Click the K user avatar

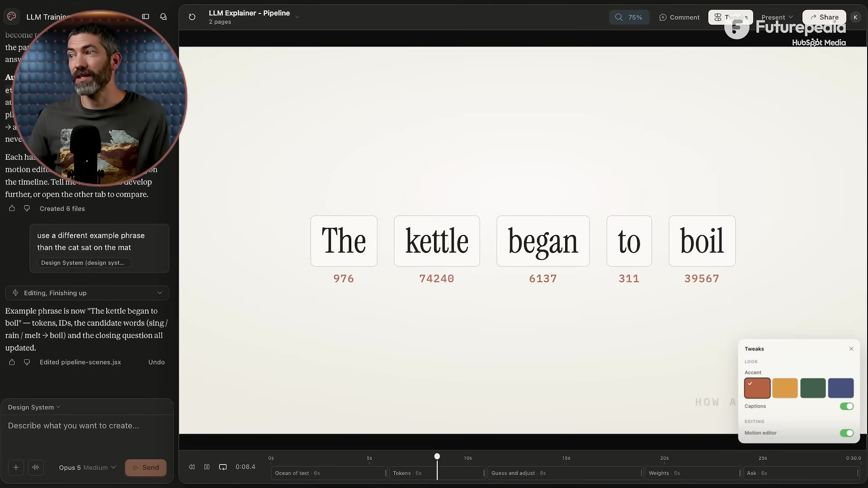(x=855, y=17)
